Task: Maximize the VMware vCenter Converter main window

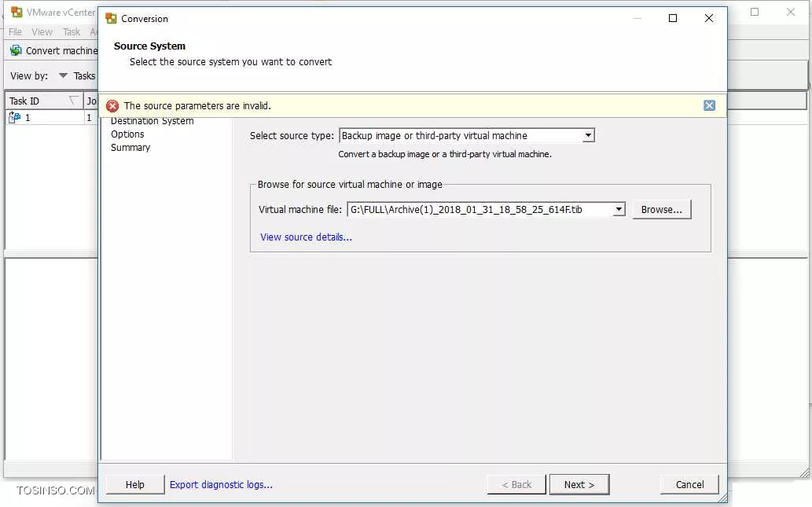Action: click(755, 12)
